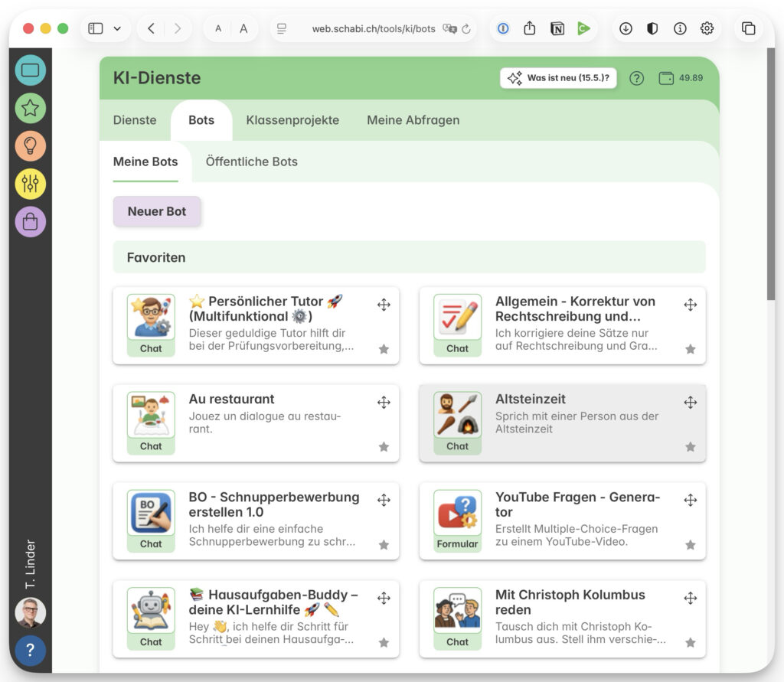
Task: Click the move handle on Allgemein Korrektur bot
Action: 691,305
